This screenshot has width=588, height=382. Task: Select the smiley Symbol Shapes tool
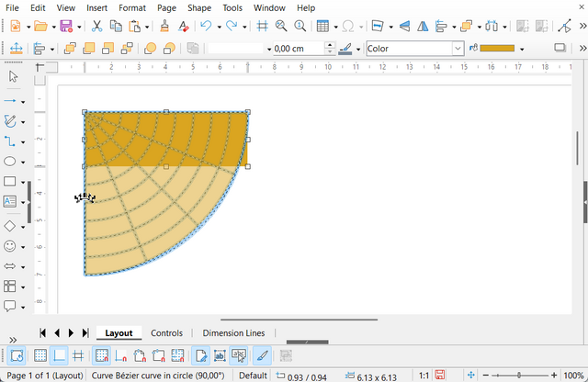[11, 246]
